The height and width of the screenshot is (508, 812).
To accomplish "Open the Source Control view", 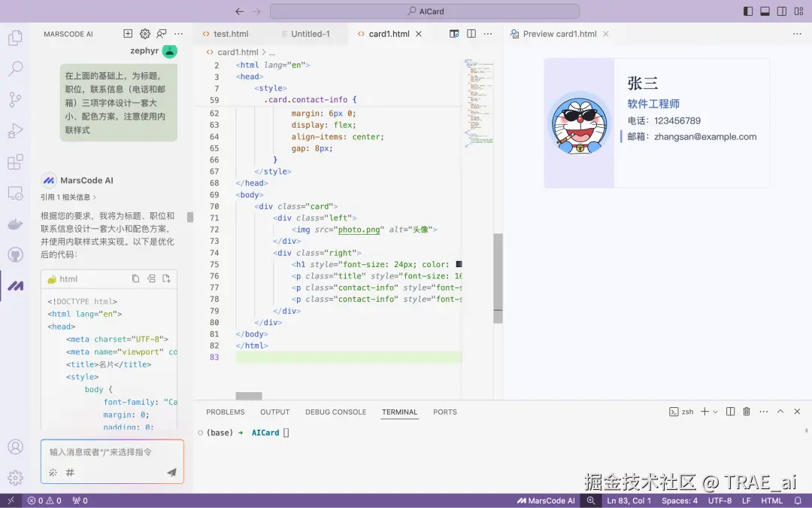I will [15, 99].
